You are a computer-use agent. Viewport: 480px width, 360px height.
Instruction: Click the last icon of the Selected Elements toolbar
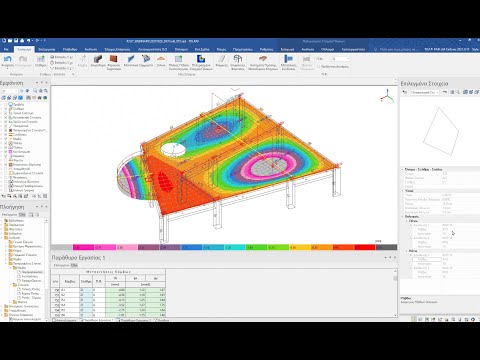477,92
